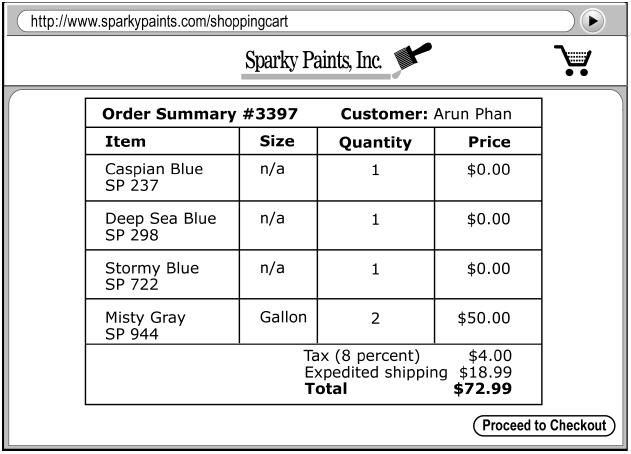631x454 pixels.
Task: Click the Total amount $72.99
Action: [x=483, y=388]
